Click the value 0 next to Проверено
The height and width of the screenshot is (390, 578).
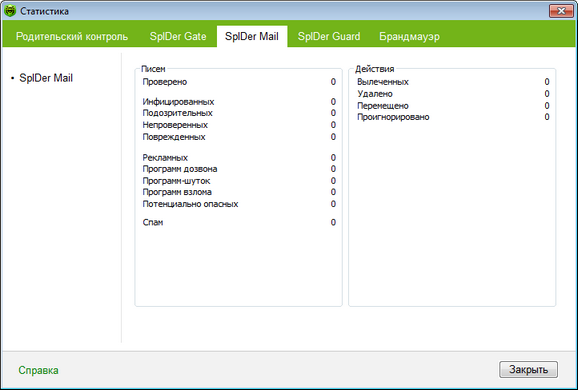click(x=333, y=82)
